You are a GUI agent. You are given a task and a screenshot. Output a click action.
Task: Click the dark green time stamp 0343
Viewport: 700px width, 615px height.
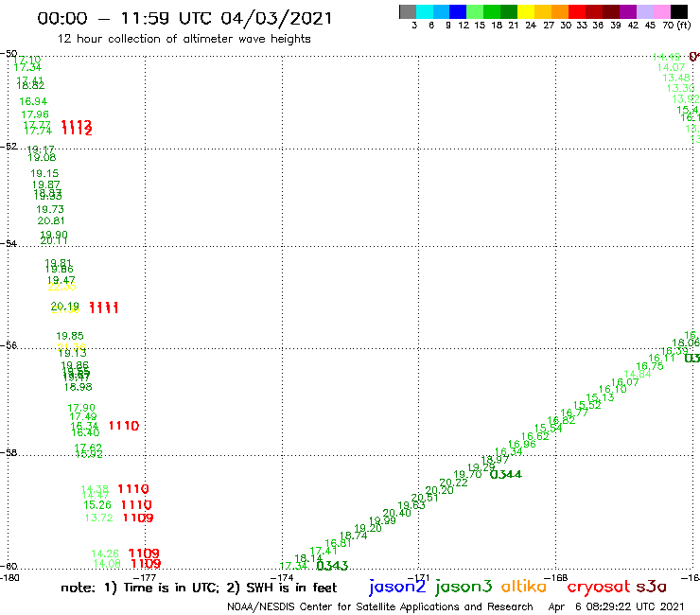coord(332,566)
